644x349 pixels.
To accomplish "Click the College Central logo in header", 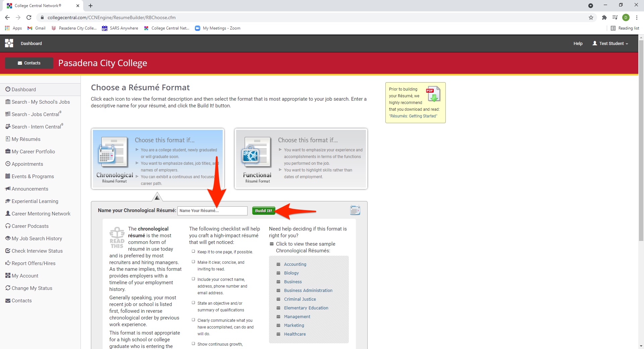I will click(x=9, y=43).
